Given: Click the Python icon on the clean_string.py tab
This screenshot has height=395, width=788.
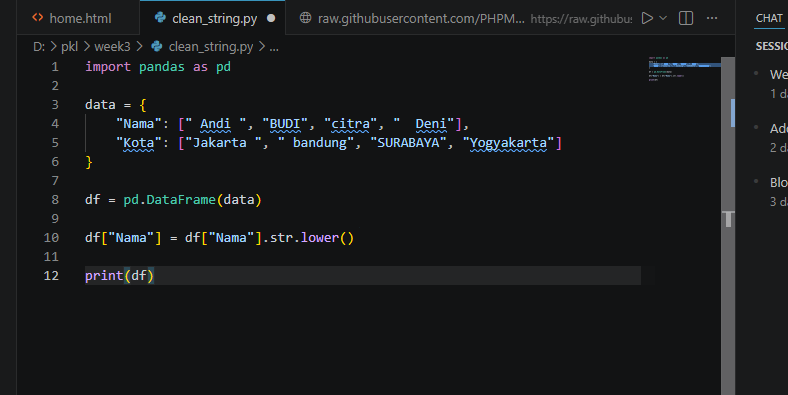Looking at the screenshot, I should pyautogui.click(x=160, y=18).
